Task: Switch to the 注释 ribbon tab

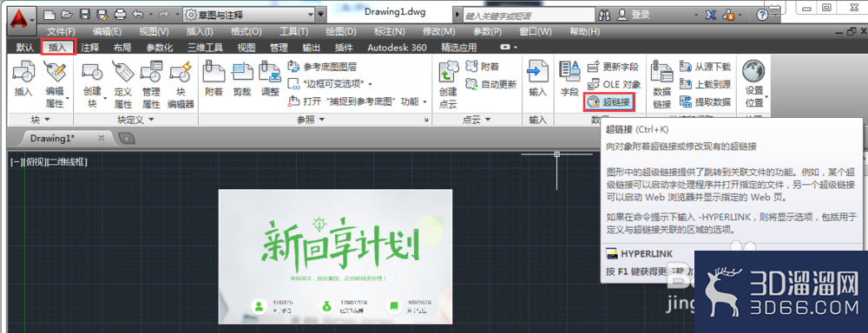Action: (x=90, y=48)
